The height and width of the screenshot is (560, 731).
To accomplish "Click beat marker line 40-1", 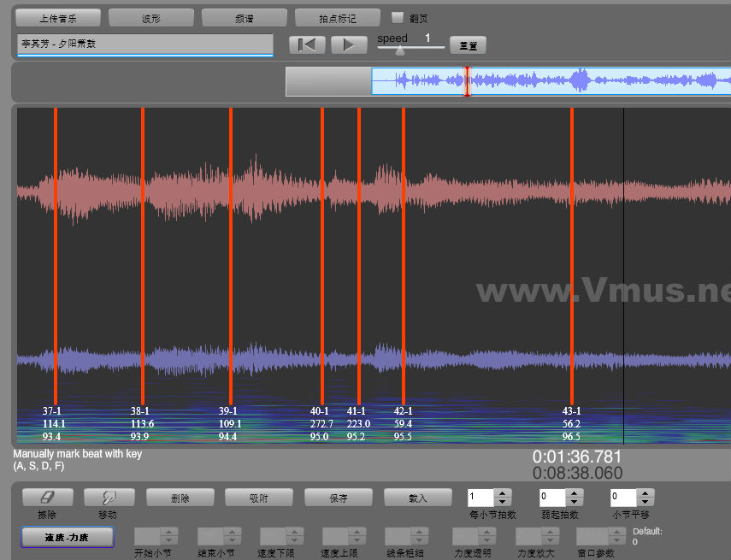I will pos(322,256).
